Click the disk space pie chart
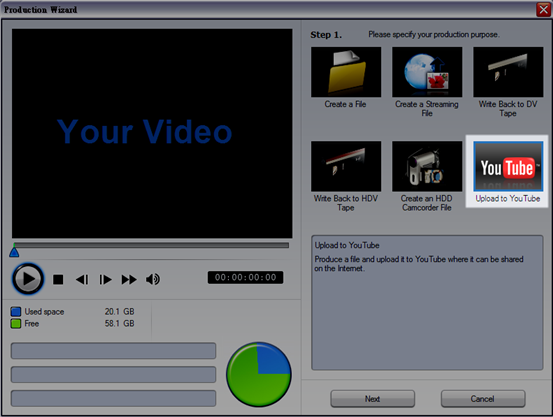Screen dimensions: 553x417 [x=259, y=374]
